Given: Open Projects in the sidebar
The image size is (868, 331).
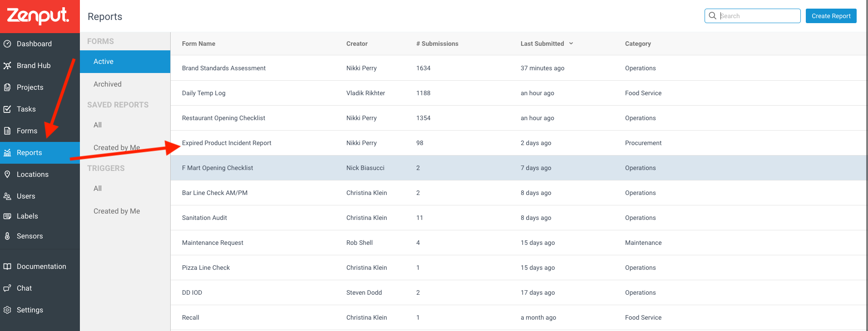Looking at the screenshot, I should [40, 88].
